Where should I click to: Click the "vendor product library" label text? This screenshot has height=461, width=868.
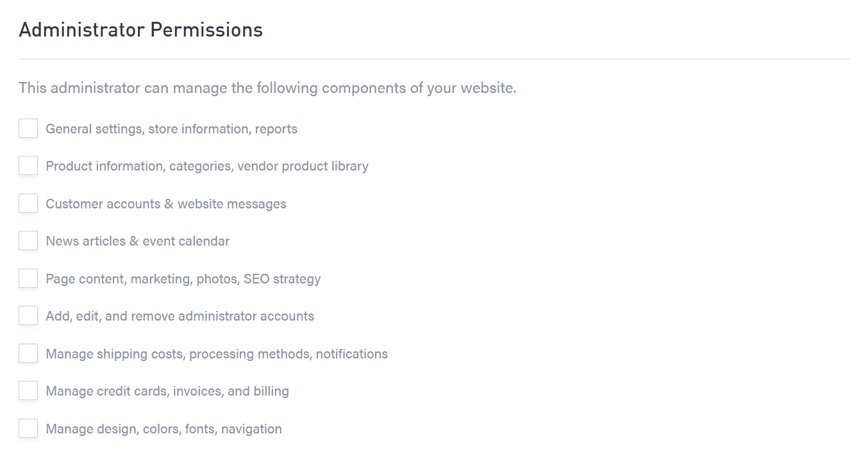[303, 167]
